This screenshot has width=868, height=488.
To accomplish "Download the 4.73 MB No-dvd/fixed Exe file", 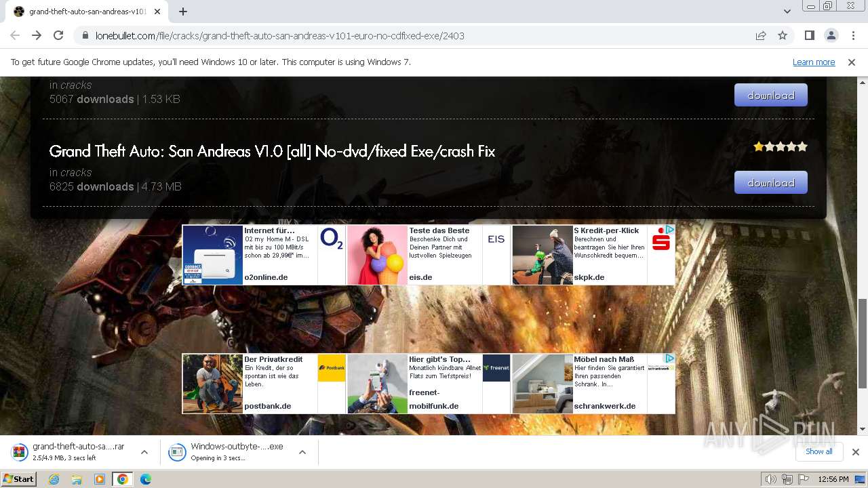I will 771,182.
